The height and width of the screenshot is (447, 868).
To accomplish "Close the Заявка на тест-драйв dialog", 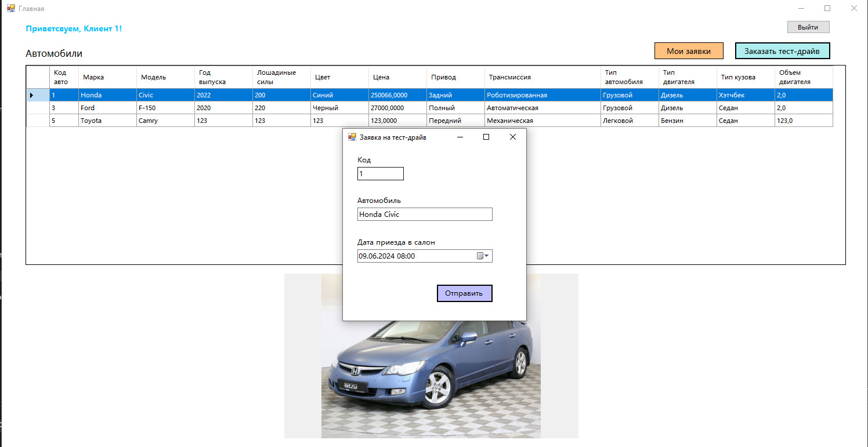I will tap(512, 137).
